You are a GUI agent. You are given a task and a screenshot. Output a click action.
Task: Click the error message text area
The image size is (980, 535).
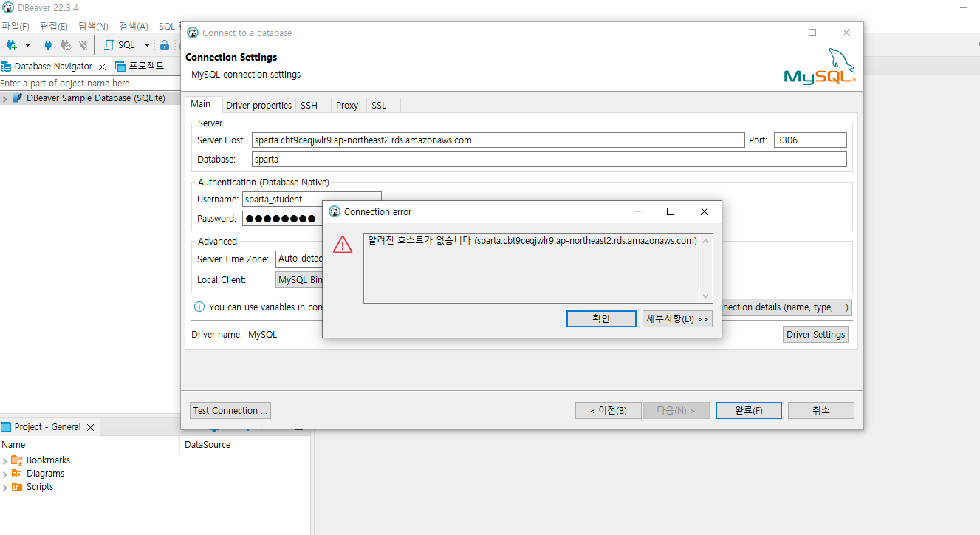(532, 268)
